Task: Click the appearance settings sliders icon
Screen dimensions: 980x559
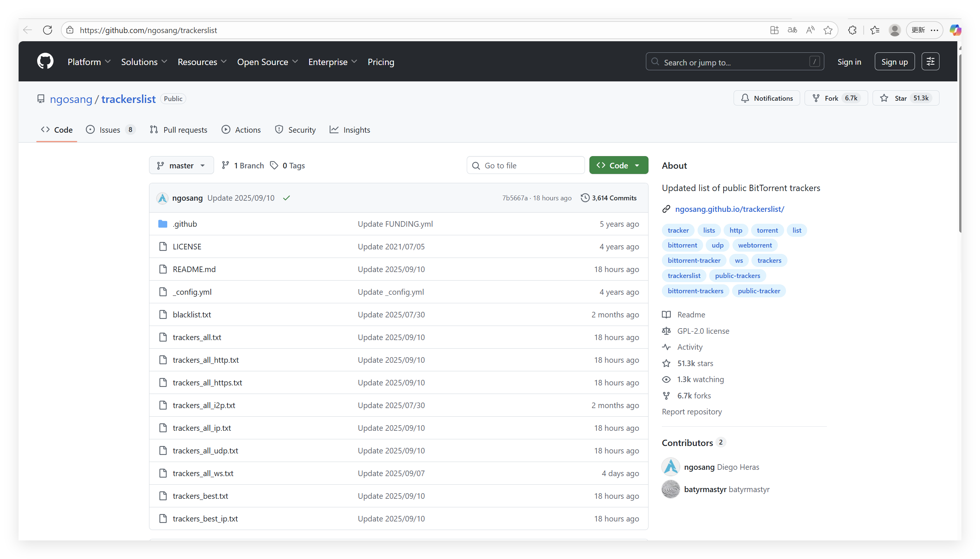Action: click(930, 61)
